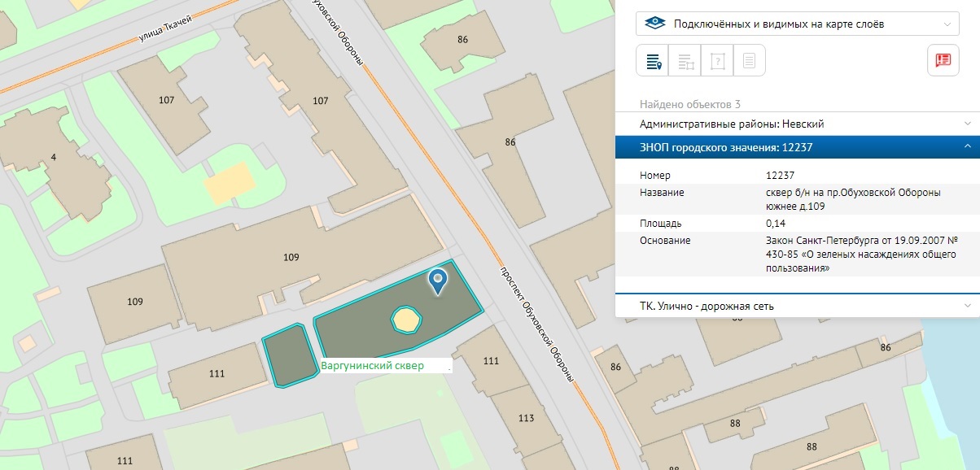The image size is (980, 470).
Task: Click the list-with-pin results icon
Action: [652, 61]
